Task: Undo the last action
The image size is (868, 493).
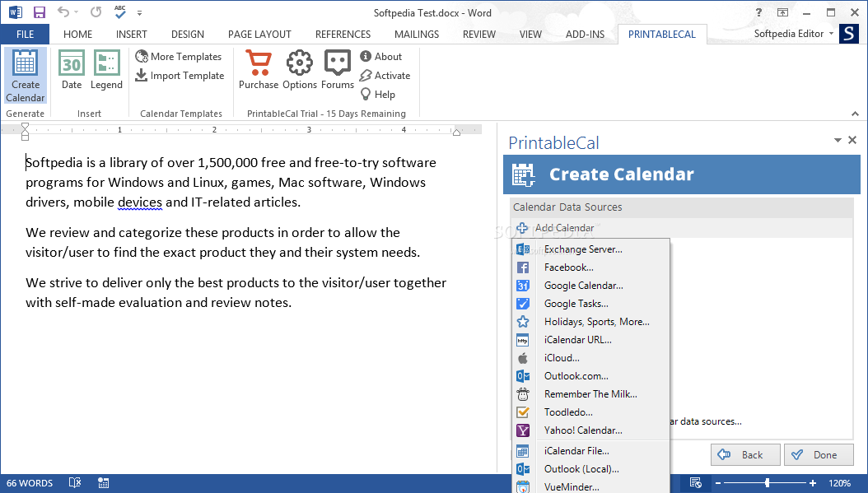Action: [x=63, y=12]
